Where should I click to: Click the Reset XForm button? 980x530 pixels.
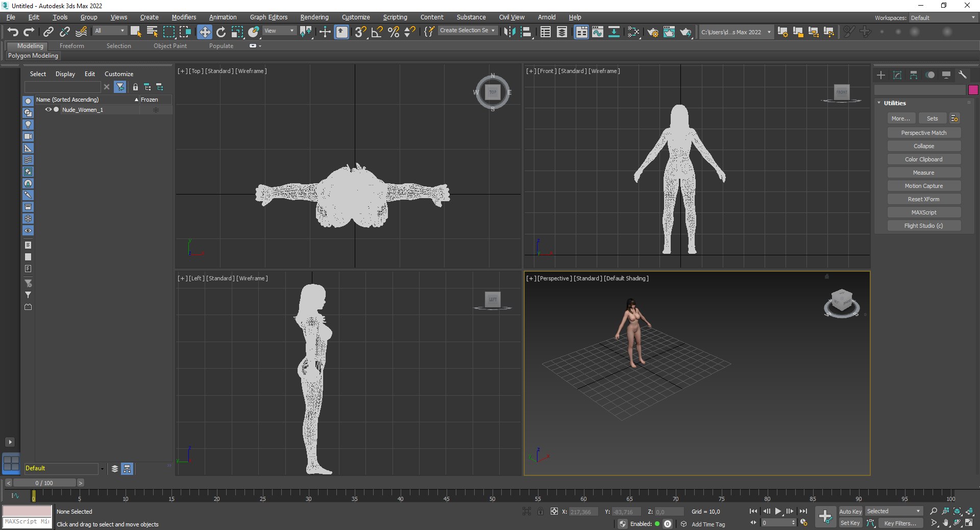[923, 199]
